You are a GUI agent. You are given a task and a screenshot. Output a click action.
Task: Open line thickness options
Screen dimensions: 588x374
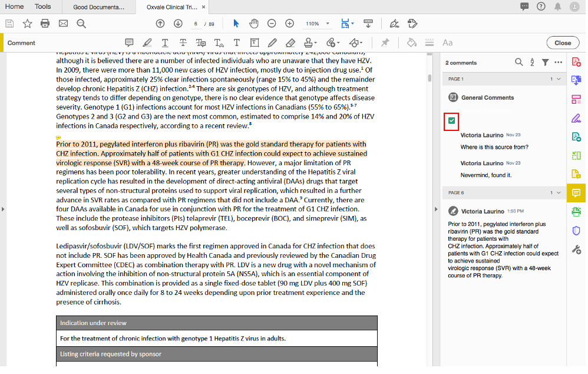430,43
